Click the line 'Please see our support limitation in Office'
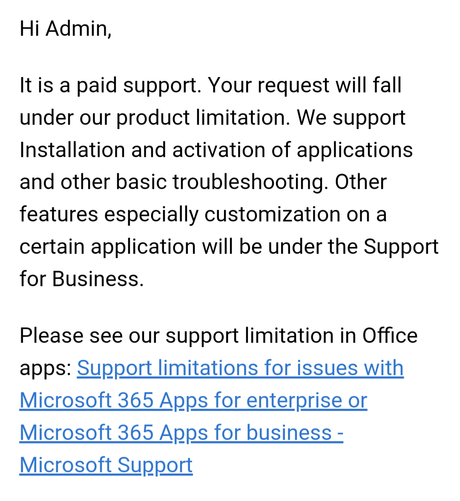The width and height of the screenshot is (460, 501). pos(218,336)
